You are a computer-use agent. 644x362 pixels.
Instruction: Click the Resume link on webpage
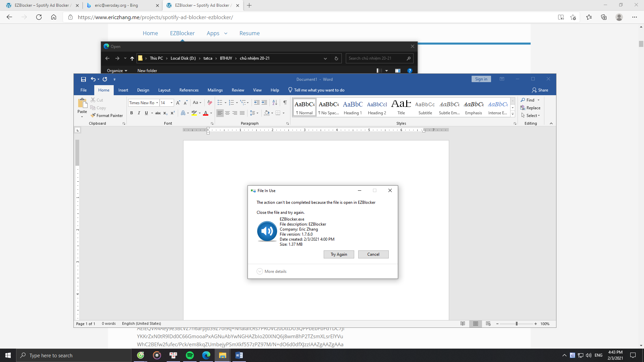pyautogui.click(x=250, y=33)
